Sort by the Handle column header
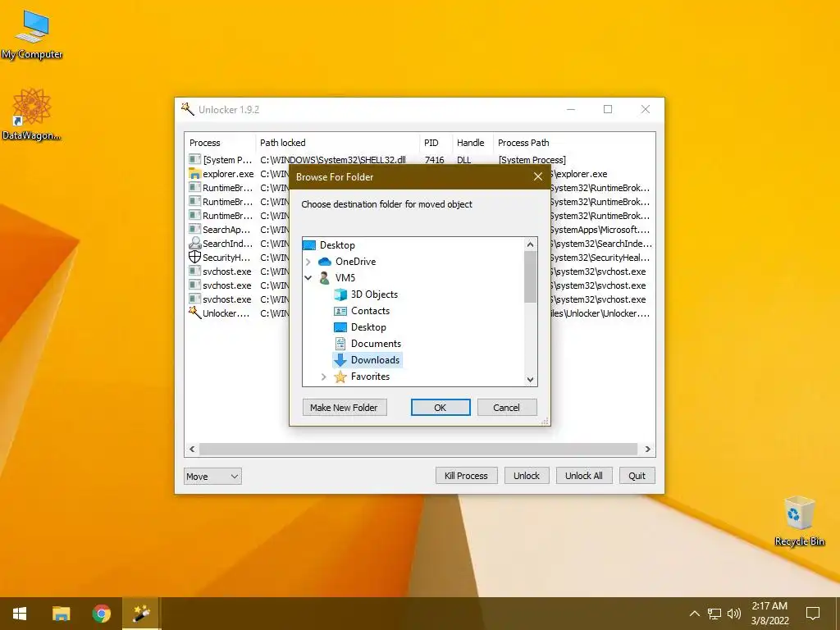The image size is (840, 630). point(472,143)
